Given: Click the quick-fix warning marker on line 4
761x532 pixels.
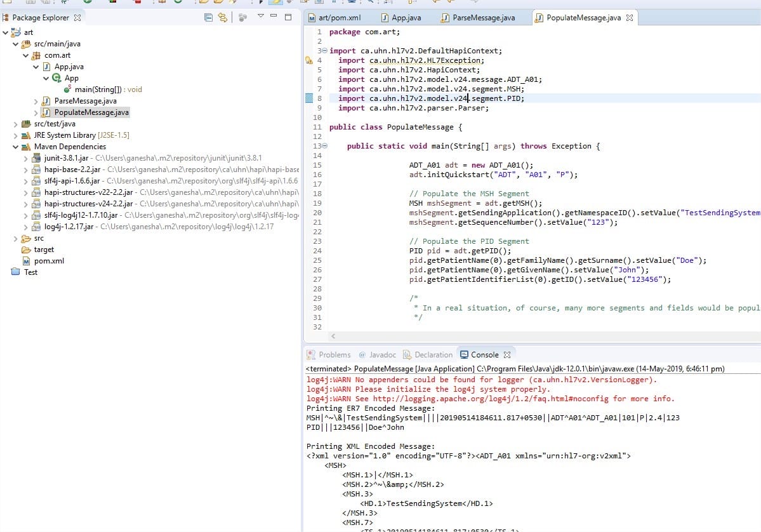Looking at the screenshot, I should [308, 61].
